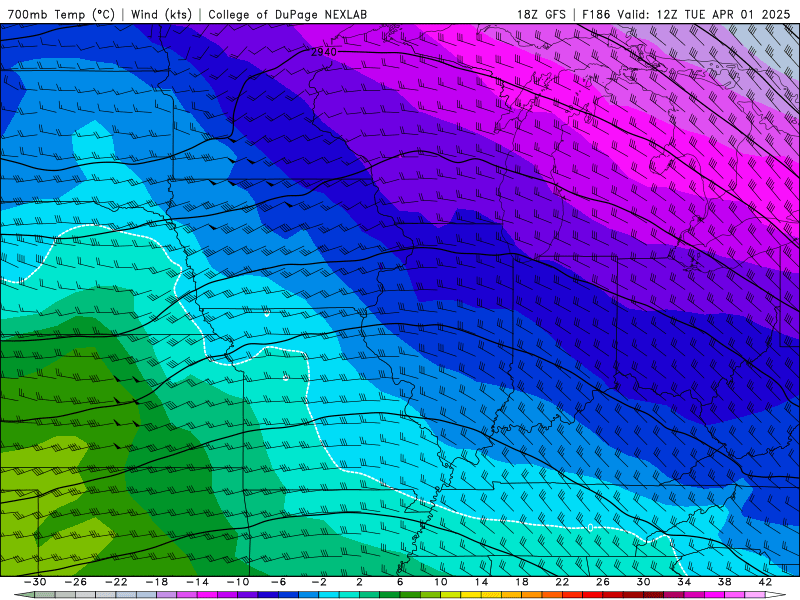Click the '30' value on the color scale
Image resolution: width=800 pixels, height=600 pixels.
pyautogui.click(x=643, y=582)
